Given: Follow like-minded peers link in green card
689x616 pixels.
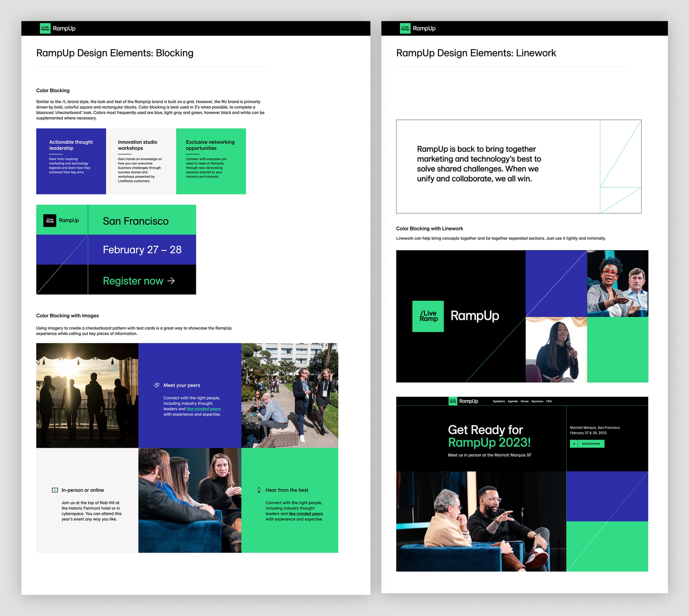Looking at the screenshot, I should point(306,514).
